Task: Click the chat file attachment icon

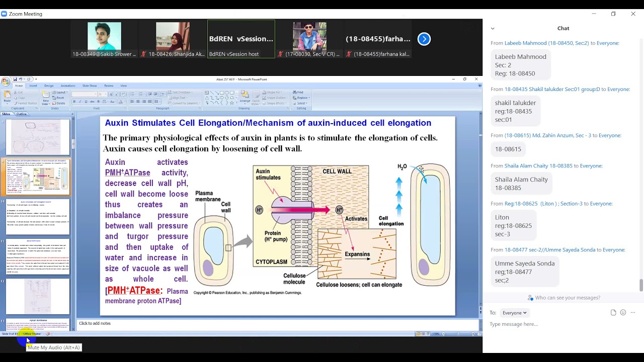Action: [613, 313]
